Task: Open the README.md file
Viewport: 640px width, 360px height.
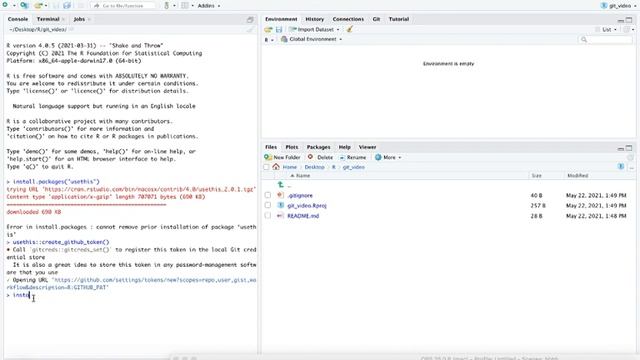Action: [303, 216]
